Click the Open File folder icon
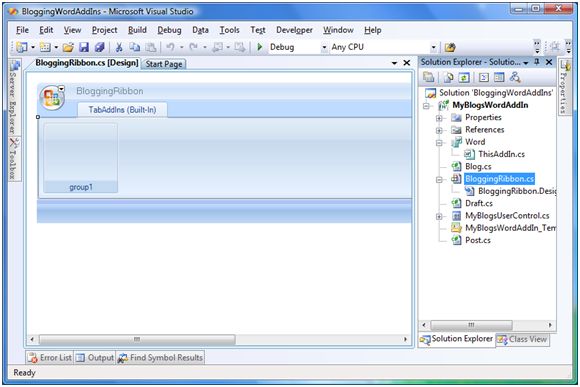Screen dimensions: 580x387 point(68,47)
